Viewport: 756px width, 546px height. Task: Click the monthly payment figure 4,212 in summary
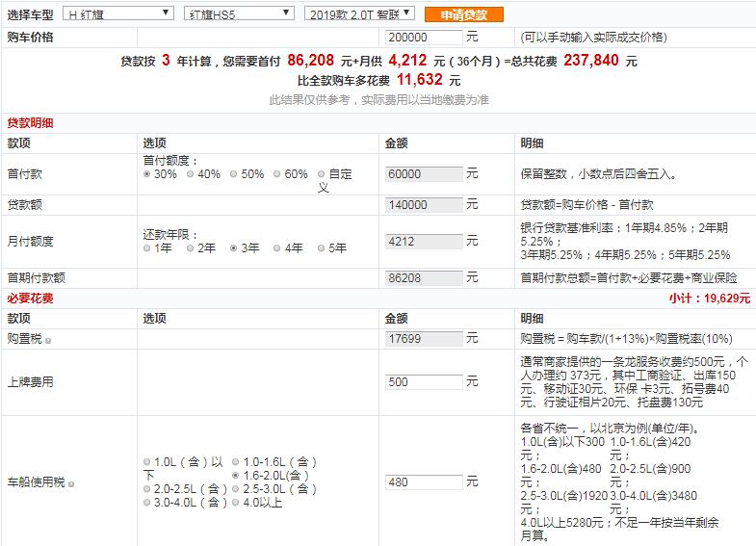click(407, 61)
